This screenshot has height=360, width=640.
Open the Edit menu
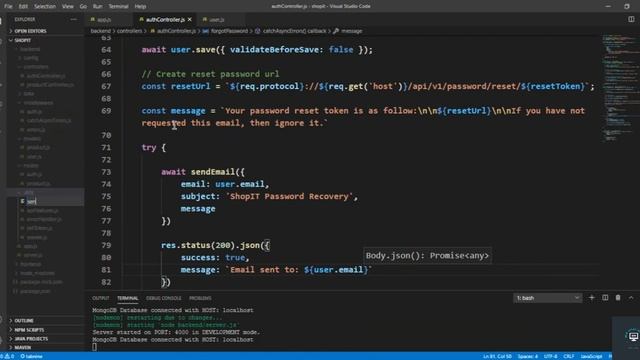click(x=23, y=7)
